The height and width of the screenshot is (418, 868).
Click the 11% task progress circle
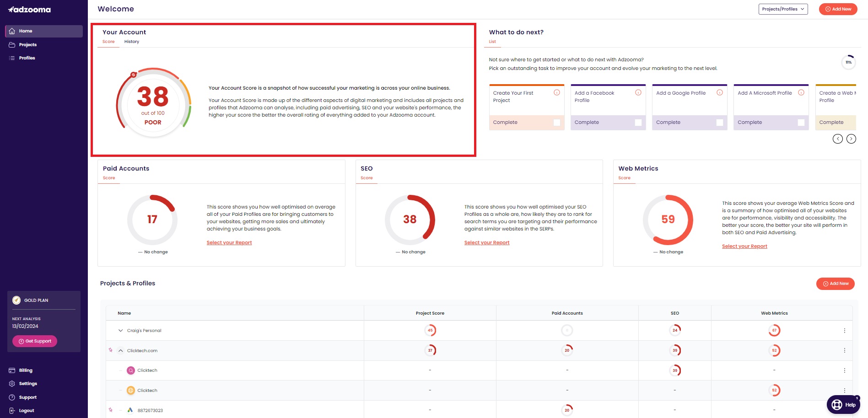[x=848, y=62]
